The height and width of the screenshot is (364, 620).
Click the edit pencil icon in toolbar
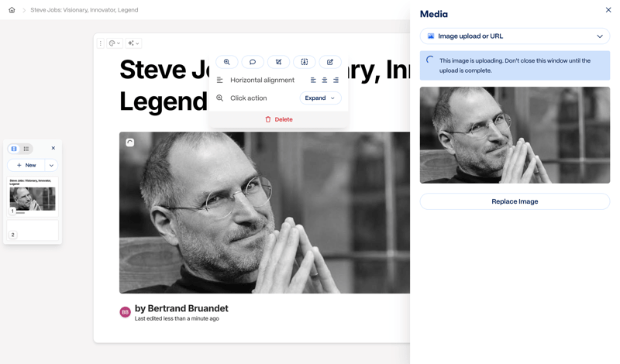tap(330, 62)
